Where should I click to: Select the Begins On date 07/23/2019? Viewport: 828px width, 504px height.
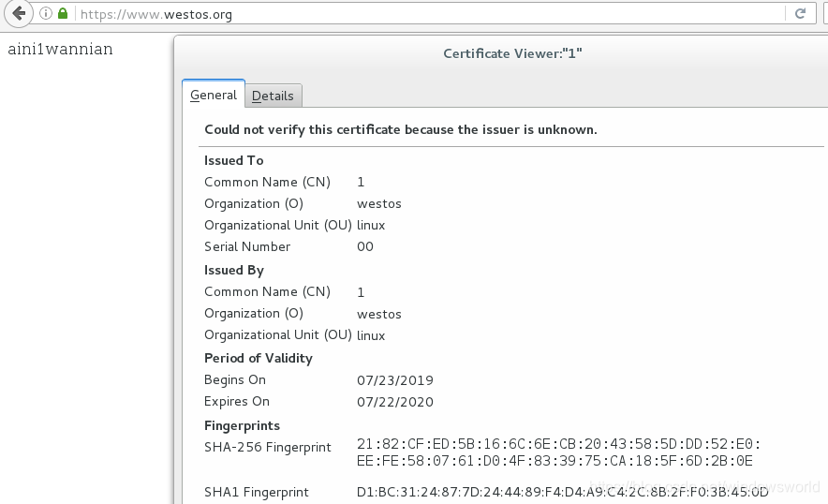[395, 380]
